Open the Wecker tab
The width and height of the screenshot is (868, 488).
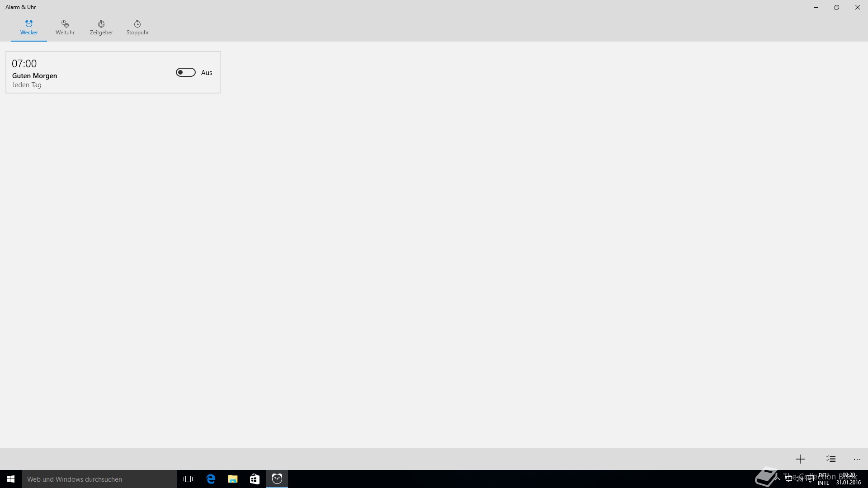coord(29,28)
